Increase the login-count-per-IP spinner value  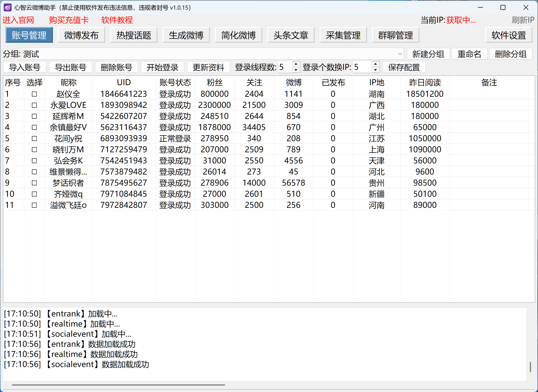point(375,64)
